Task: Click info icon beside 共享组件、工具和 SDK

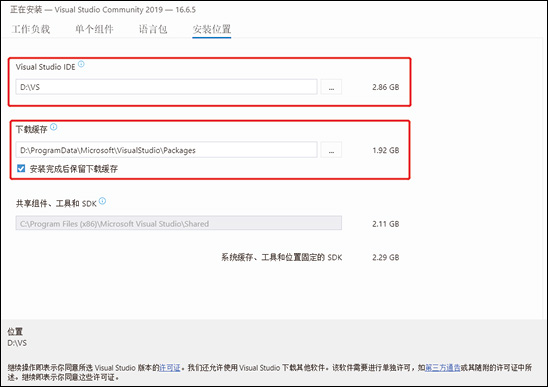Action: click(x=102, y=201)
